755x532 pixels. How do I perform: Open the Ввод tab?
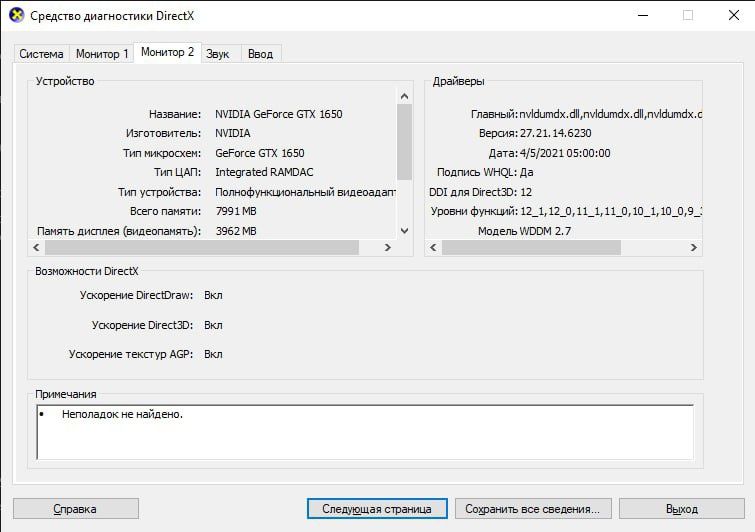260,53
